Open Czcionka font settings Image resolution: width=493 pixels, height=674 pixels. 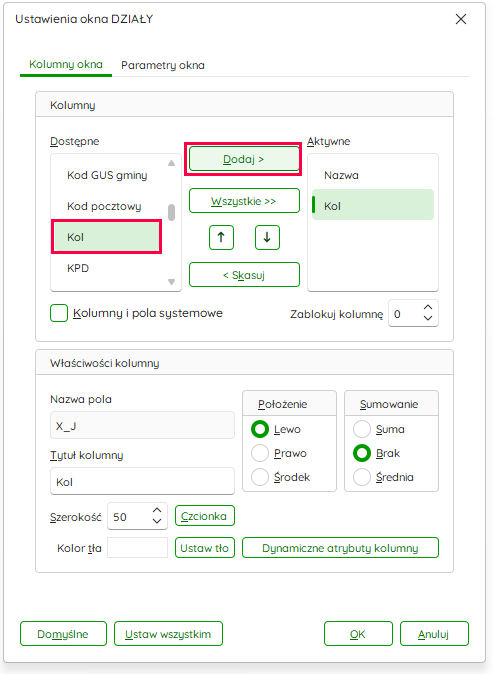205,516
